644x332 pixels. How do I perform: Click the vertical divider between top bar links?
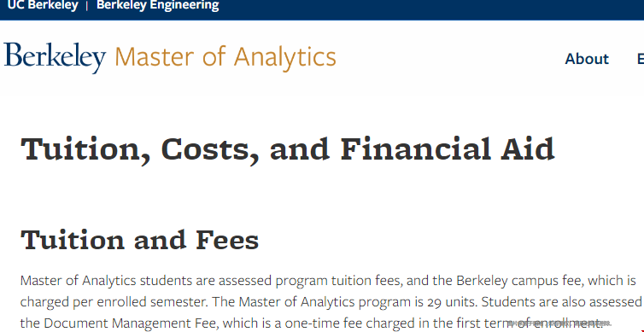pos(87,6)
